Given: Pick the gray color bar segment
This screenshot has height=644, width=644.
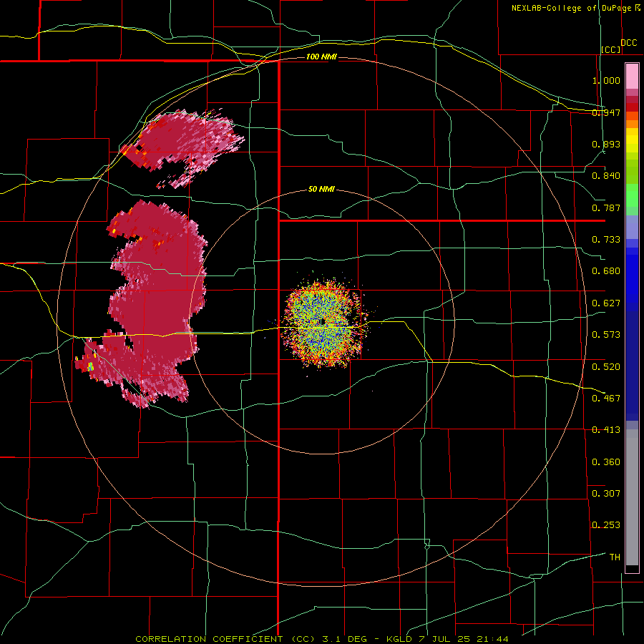Looking at the screenshot, I should 632,497.
